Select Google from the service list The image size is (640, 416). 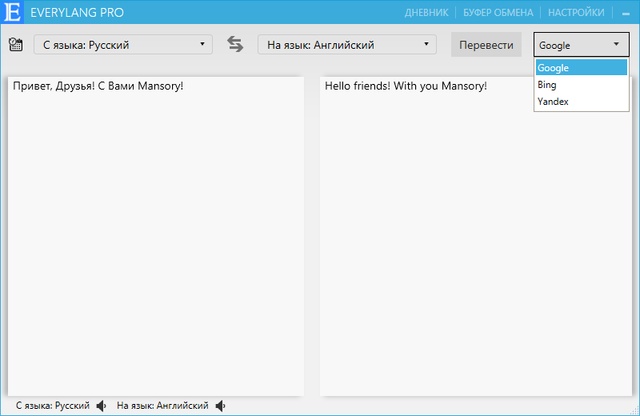pyautogui.click(x=580, y=68)
